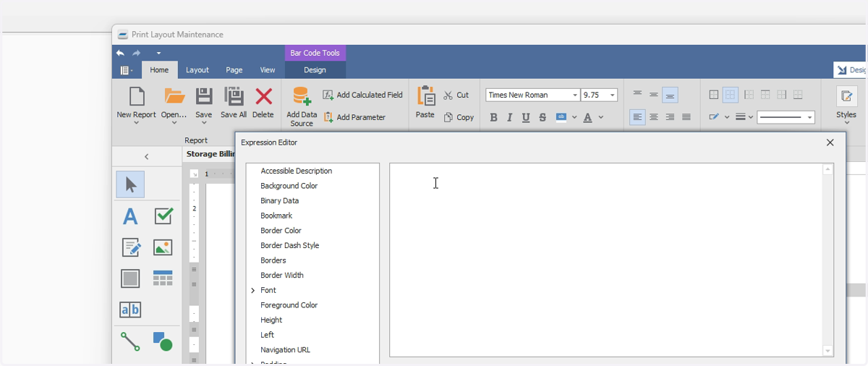Open the font color dropdown arrow

[601, 117]
